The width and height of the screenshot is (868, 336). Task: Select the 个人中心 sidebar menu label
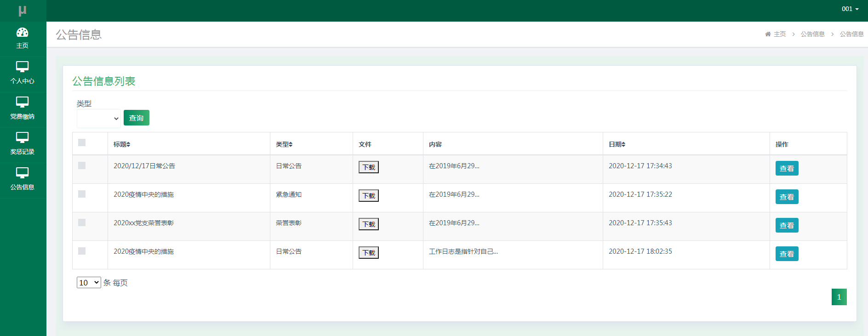(22, 81)
